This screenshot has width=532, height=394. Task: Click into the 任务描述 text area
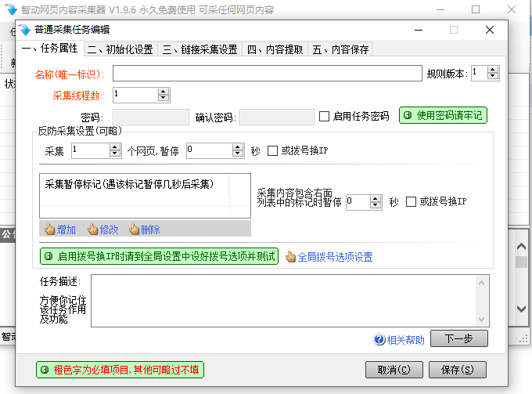click(283, 301)
